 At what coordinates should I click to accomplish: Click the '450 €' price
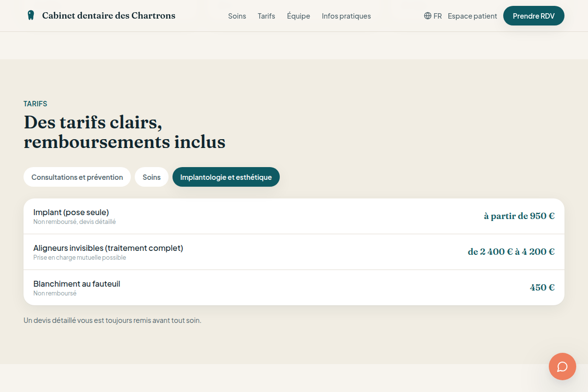pyautogui.click(x=542, y=288)
